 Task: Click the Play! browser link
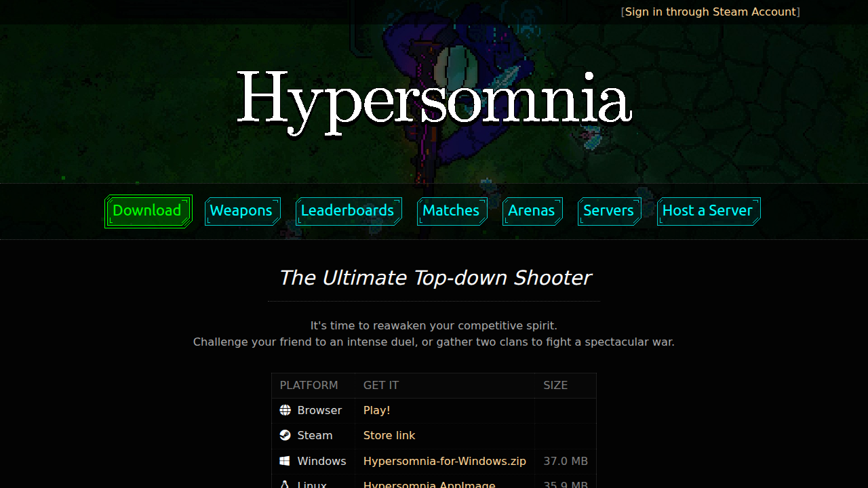click(x=376, y=410)
